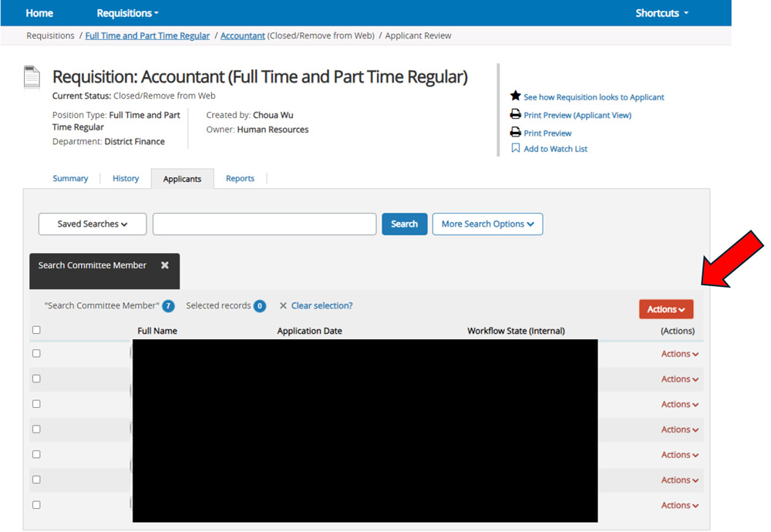Toggle the select-all checkbox in table header
The image size is (771, 532).
pos(36,330)
